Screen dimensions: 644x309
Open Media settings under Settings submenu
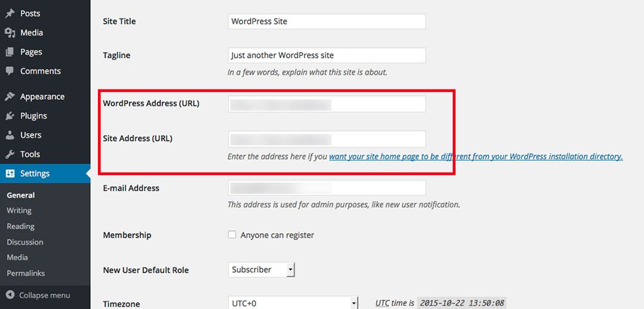pos(17,257)
